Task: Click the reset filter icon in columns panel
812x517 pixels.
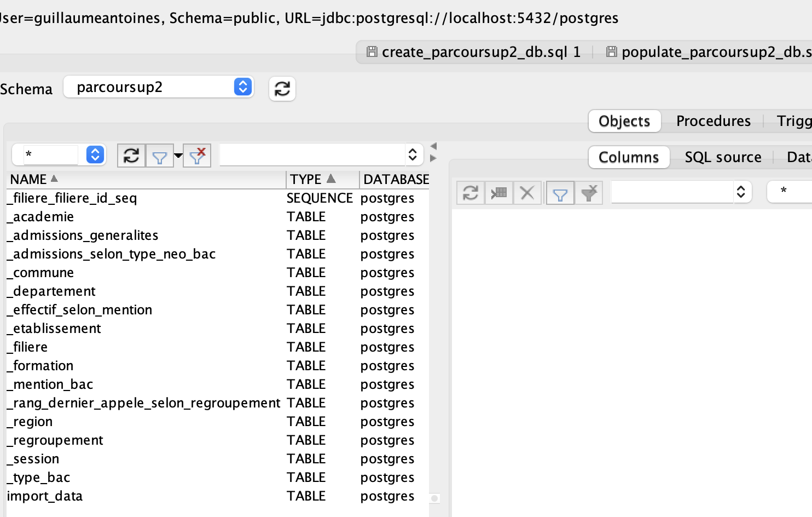Action: point(589,193)
